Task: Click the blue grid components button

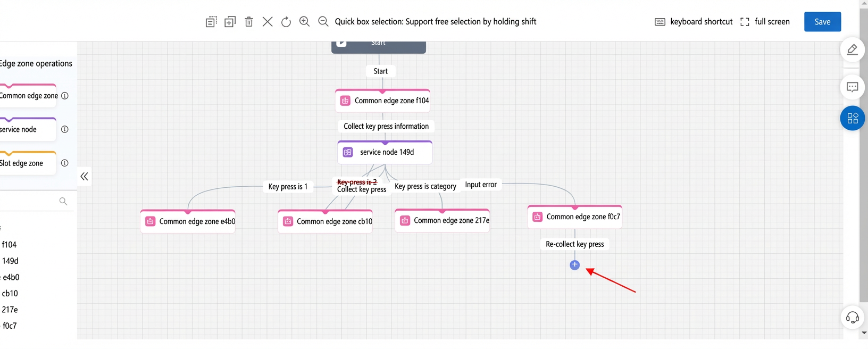Action: coord(853,118)
